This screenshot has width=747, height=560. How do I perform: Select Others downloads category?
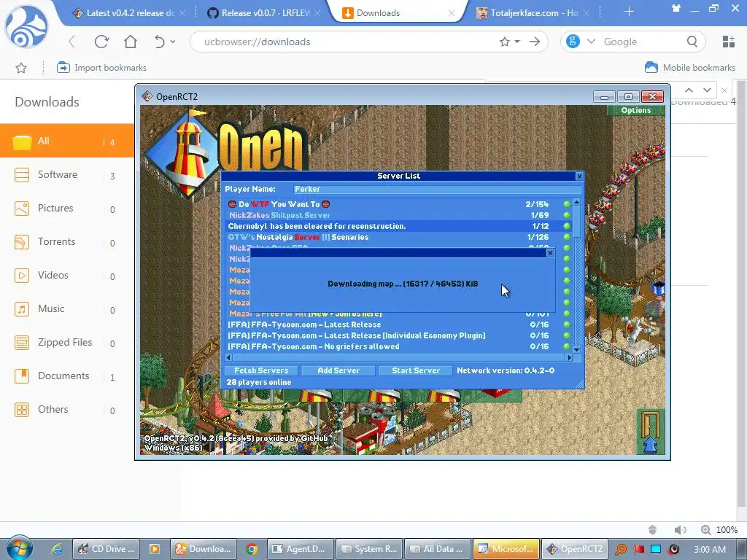(66, 410)
